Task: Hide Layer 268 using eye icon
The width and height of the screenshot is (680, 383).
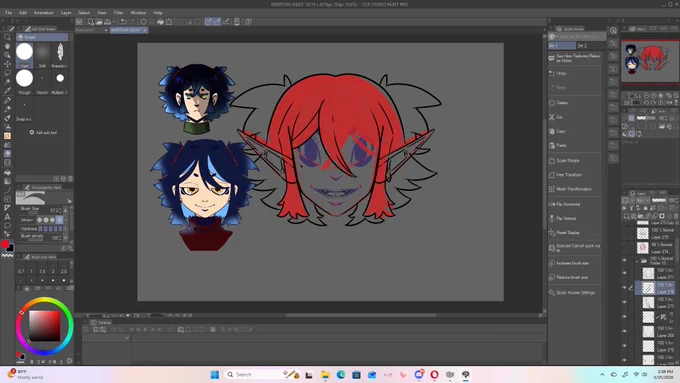Action: coord(624,331)
